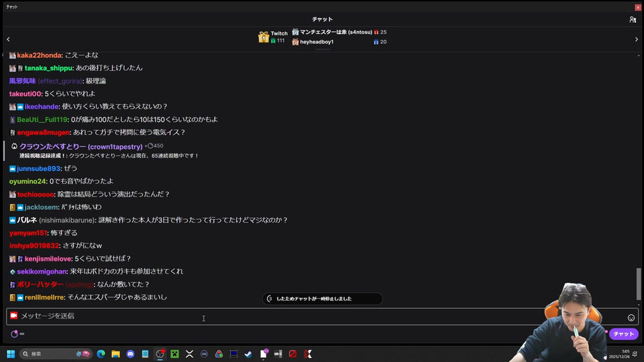
Task: Click the channel points icon below message box
Action: pos(14,334)
